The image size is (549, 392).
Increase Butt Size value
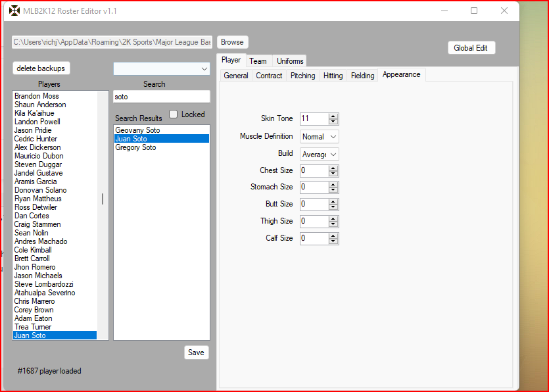333,202
